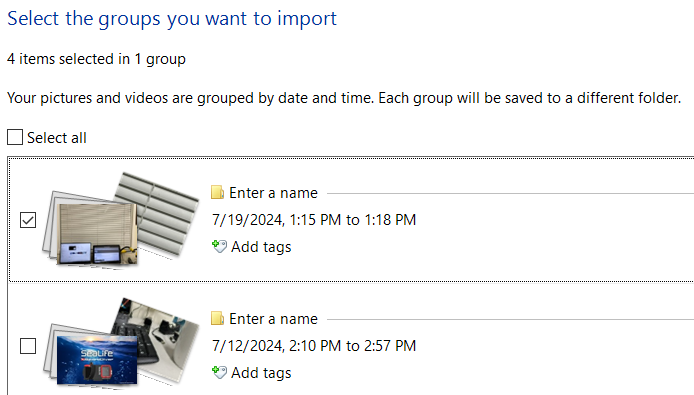
Task: Click the 'Select all' label text
Action: click(57, 138)
